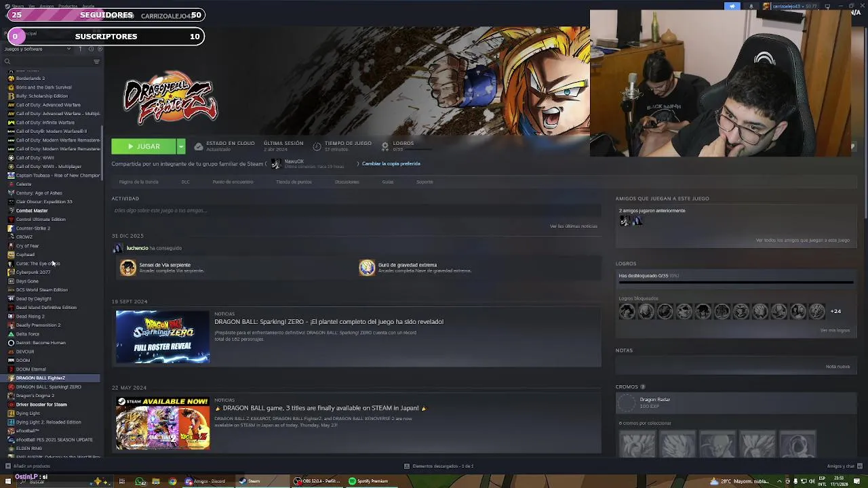Click the green JUGAR play button
Screen dimensions: 868x488
[x=144, y=146]
